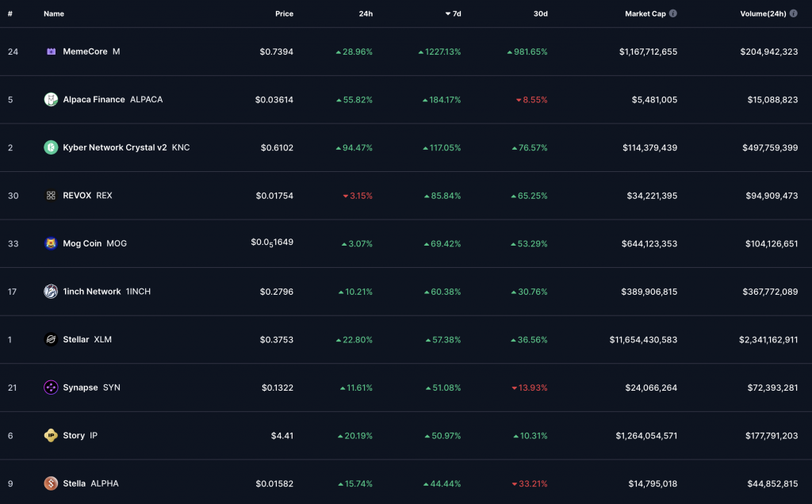Click Stellar 7d change 57.38%
Screen dimensions: 812x504
click(443, 339)
